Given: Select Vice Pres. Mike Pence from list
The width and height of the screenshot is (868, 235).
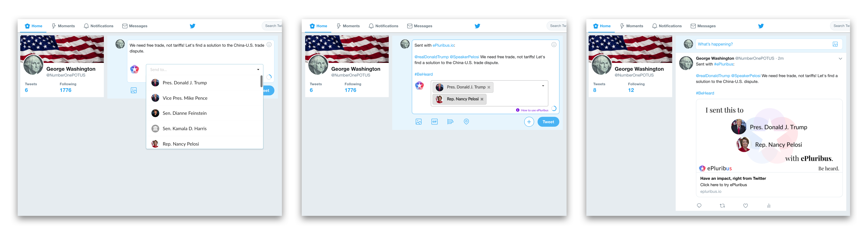Looking at the screenshot, I should [x=185, y=98].
